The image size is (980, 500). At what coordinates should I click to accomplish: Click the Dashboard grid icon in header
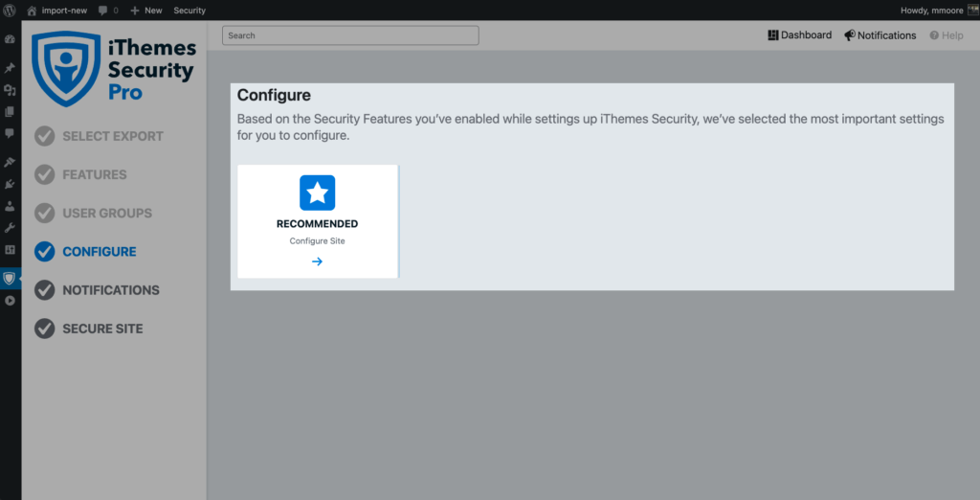[773, 35]
